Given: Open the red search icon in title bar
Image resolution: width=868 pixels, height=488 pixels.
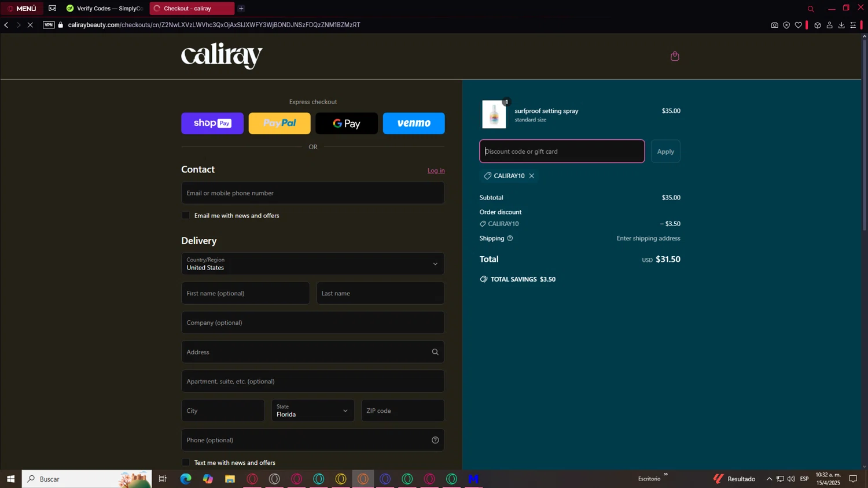Looking at the screenshot, I should tap(811, 9).
